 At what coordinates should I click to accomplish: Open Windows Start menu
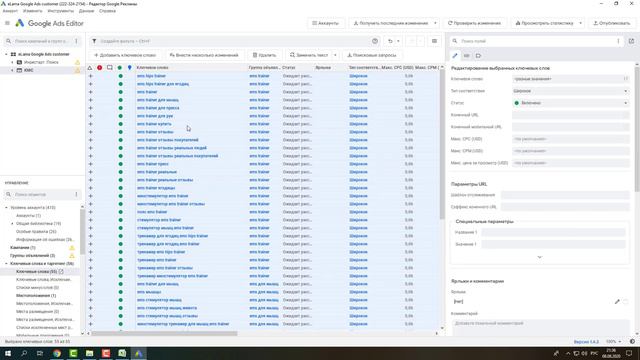pos(7,353)
